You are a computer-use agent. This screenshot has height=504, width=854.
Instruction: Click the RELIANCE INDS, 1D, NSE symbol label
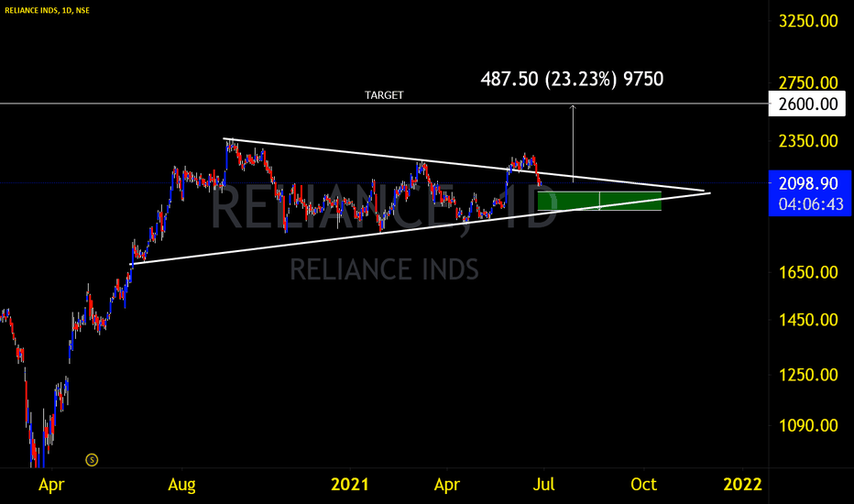[48, 10]
